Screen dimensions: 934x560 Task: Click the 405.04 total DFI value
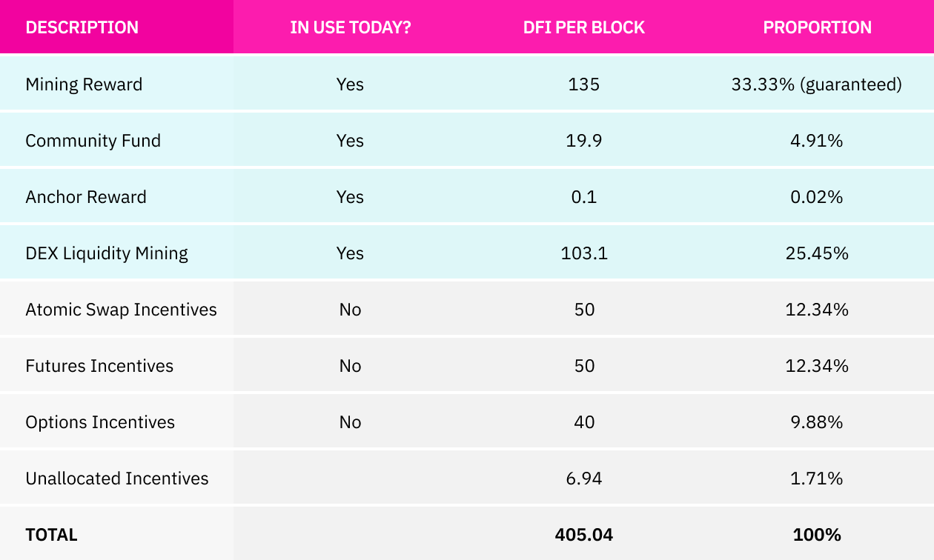click(x=584, y=535)
